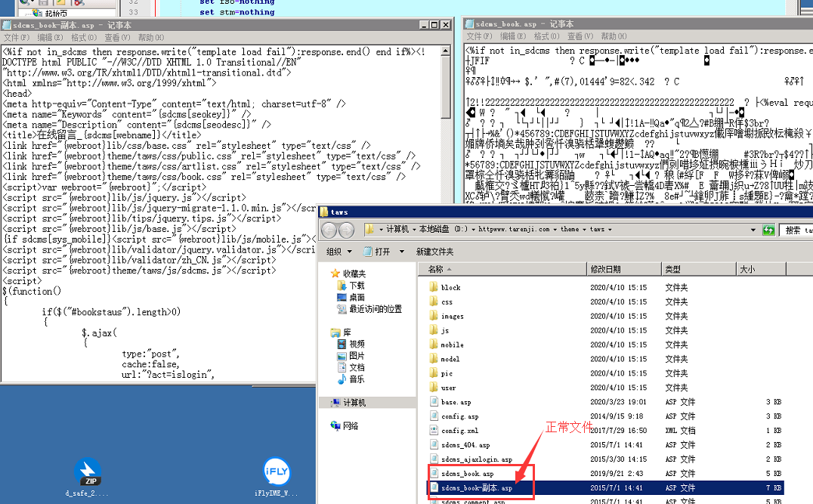Navigate to 本地磁盘 (D:) in breadcrumb
The width and height of the screenshot is (813, 504).
(444, 229)
